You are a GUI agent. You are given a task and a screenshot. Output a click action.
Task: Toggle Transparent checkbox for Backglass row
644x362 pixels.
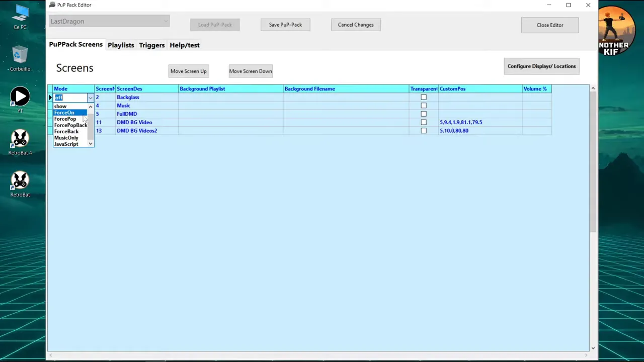point(424,97)
